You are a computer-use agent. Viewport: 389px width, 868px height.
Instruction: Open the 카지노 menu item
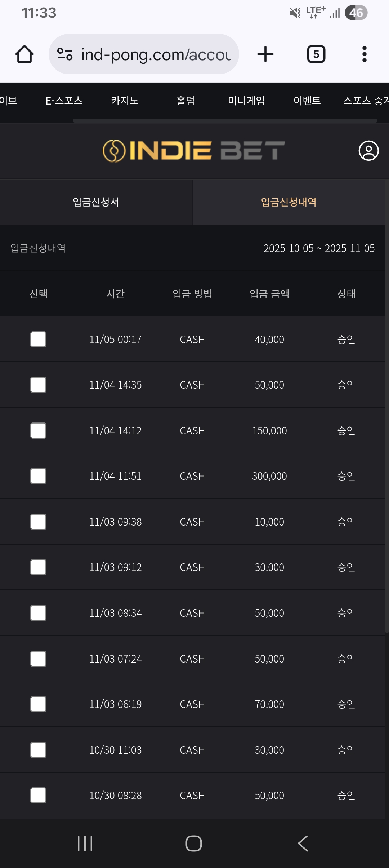point(125,101)
